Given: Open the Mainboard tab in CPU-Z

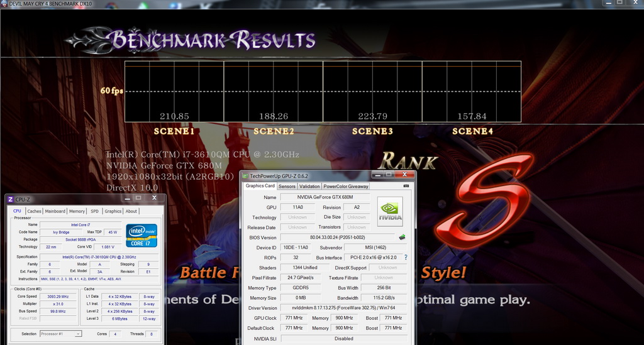Looking at the screenshot, I should click(x=55, y=211).
